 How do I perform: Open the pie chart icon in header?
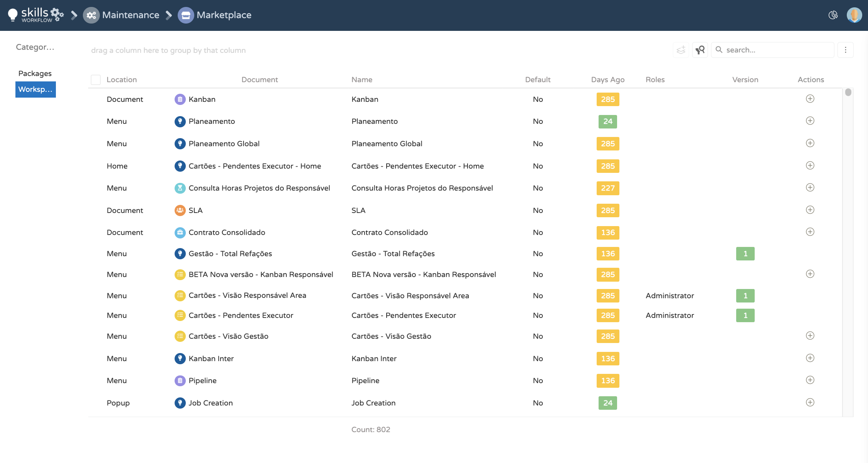833,15
